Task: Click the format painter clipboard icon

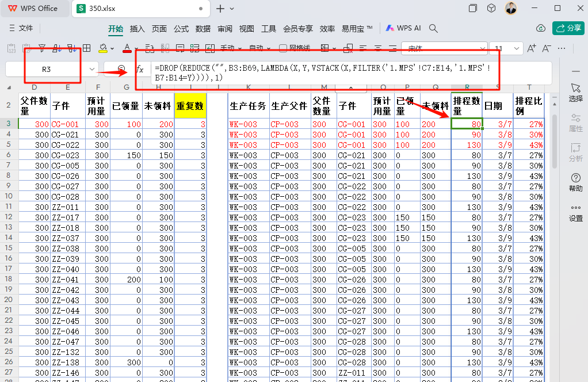Action: [x=26, y=48]
